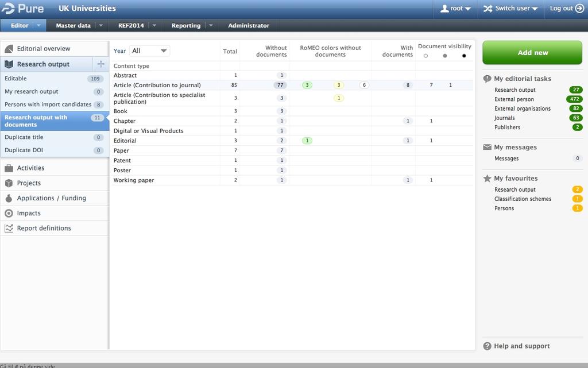Viewport: 588px width, 368px height.
Task: Select Research output with documents item
Action: pos(55,121)
